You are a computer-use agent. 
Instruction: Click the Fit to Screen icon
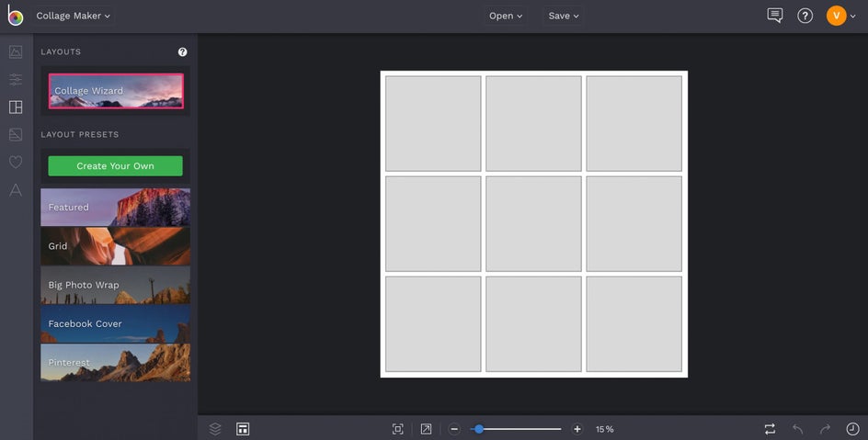click(397, 429)
